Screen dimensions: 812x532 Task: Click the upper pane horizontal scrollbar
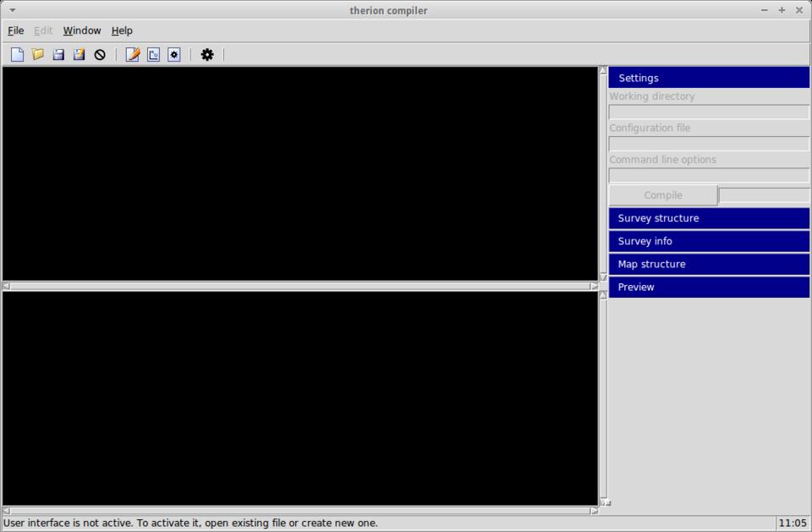click(x=300, y=286)
